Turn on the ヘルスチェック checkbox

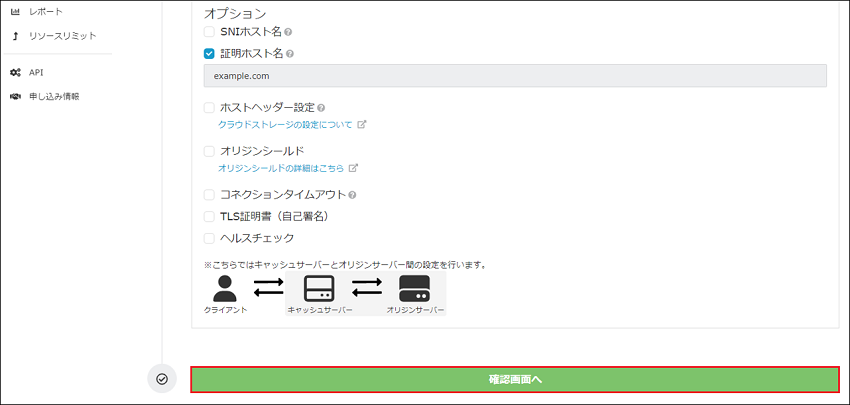pos(209,238)
